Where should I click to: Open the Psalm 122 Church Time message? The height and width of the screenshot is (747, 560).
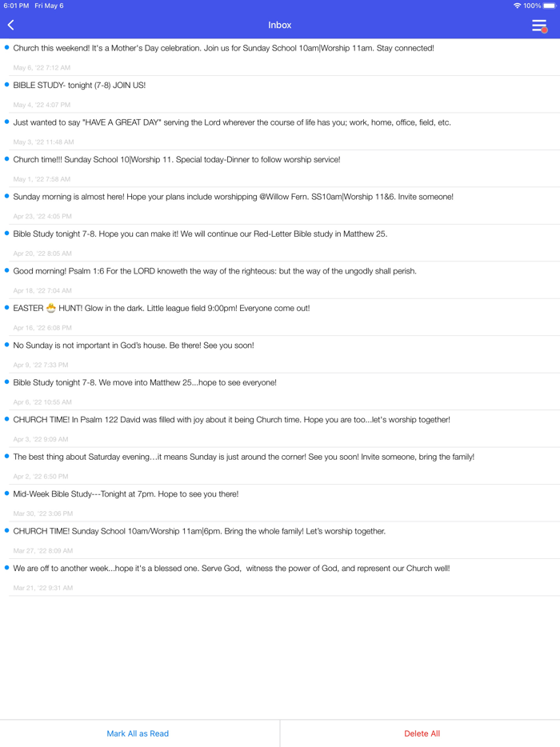(232, 420)
